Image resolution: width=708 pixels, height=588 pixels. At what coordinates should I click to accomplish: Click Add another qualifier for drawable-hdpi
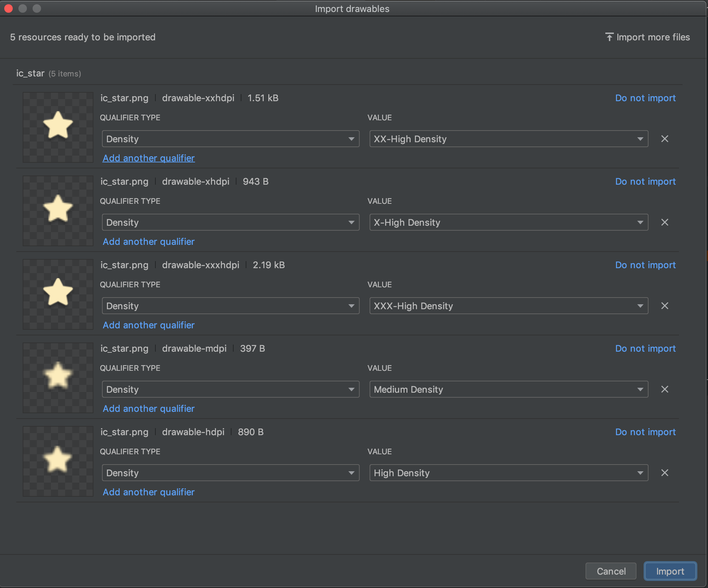149,492
